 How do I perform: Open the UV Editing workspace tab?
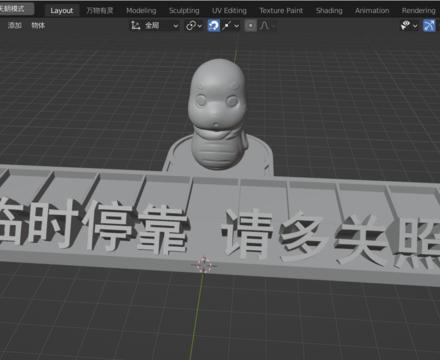229,11
